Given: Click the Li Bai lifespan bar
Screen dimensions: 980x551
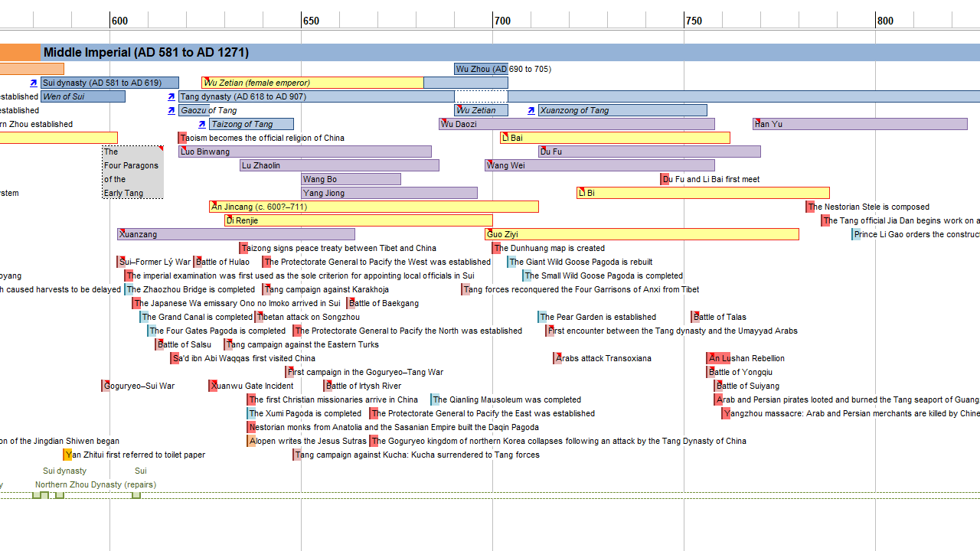Looking at the screenshot, I should 615,138.
